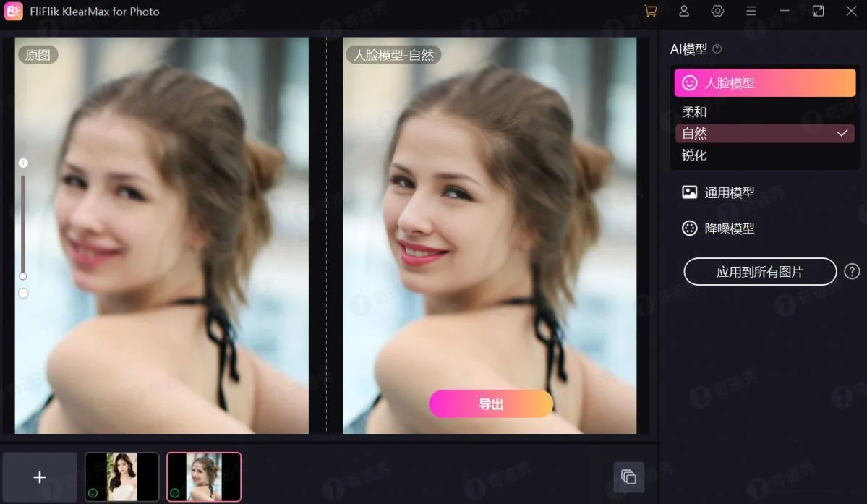
Task: Open the user account profile icon
Action: tap(684, 12)
